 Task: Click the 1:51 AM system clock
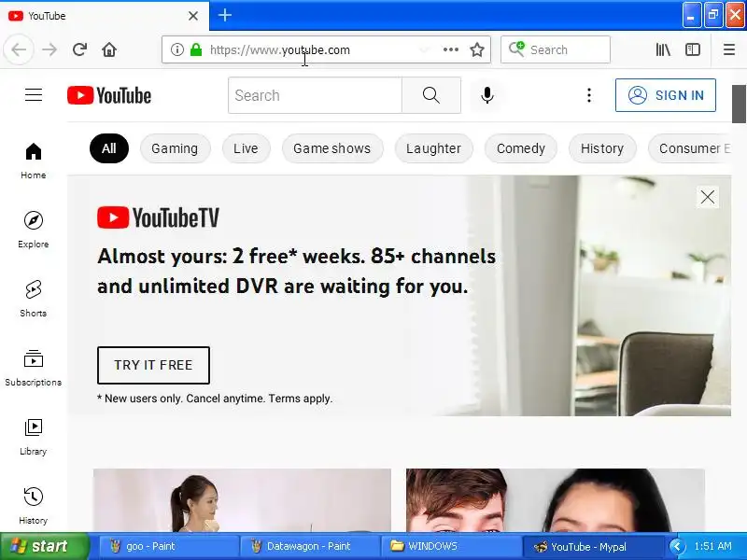click(x=713, y=546)
